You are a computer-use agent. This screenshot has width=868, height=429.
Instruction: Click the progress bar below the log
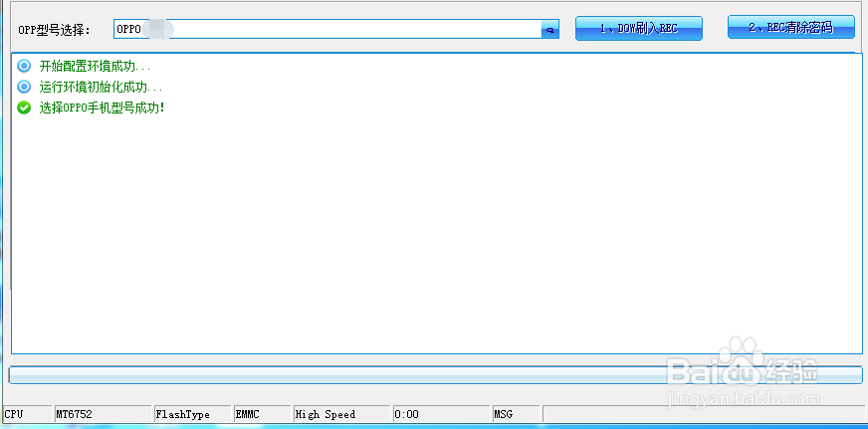436,374
